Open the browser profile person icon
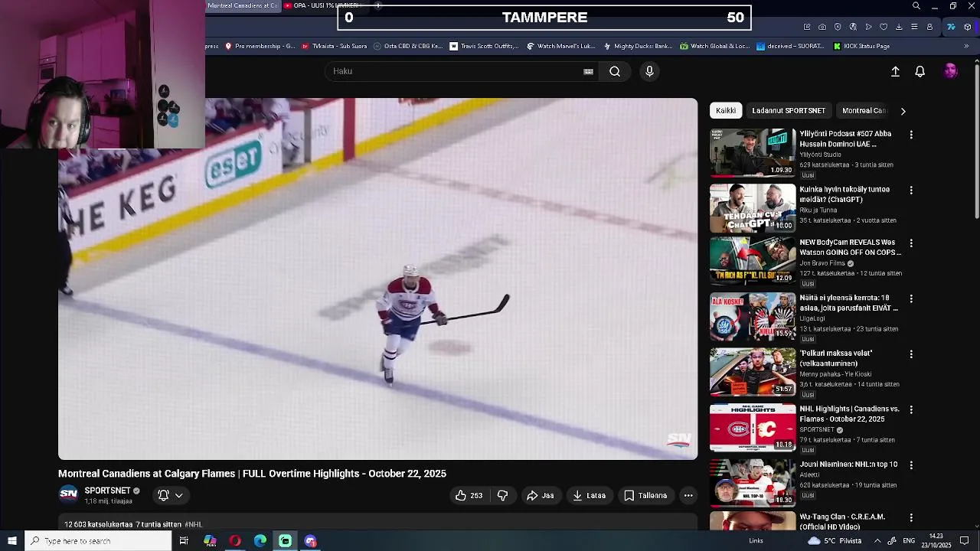Screen dimensions: 980x551 click(x=929, y=27)
